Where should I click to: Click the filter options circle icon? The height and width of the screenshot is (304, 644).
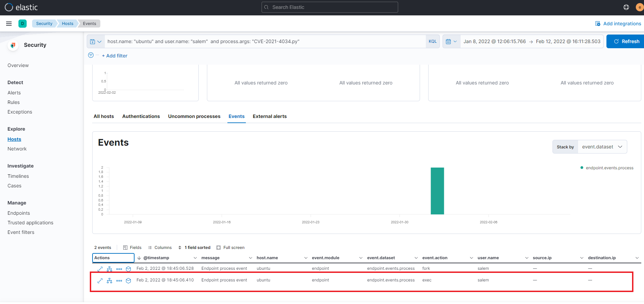coord(91,55)
